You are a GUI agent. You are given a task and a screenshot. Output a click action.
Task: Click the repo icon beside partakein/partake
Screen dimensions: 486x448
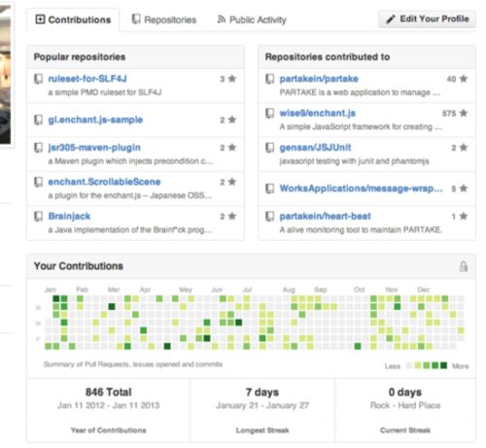coord(270,79)
